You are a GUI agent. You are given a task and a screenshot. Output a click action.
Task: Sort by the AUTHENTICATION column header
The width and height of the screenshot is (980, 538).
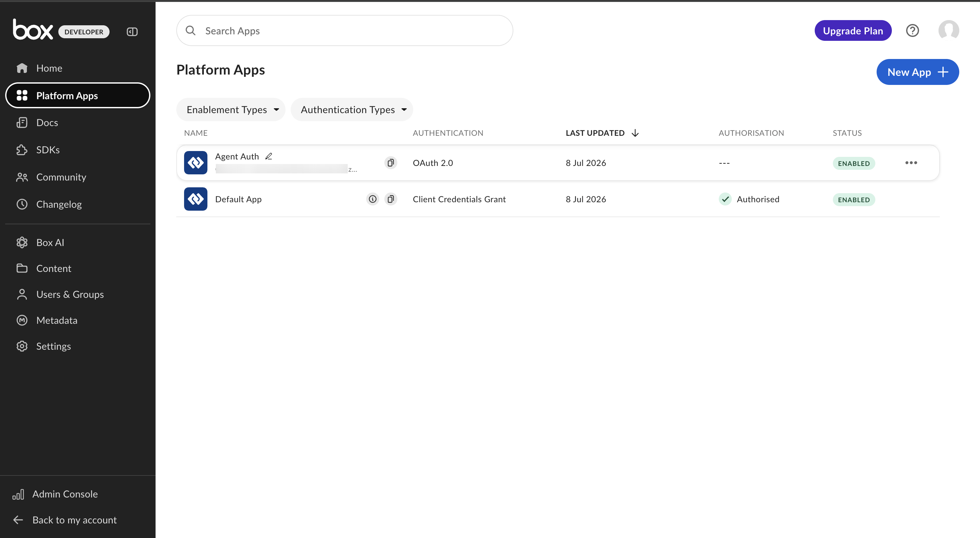click(448, 133)
